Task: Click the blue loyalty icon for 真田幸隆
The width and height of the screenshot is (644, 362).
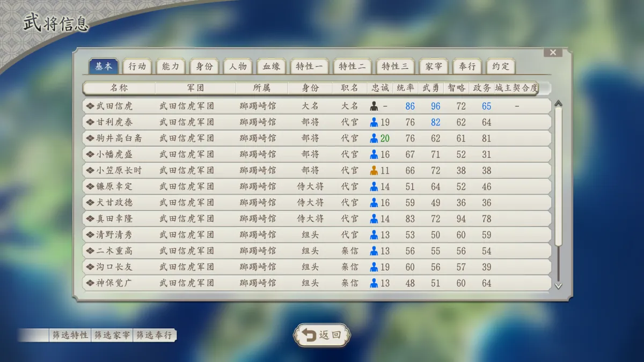Action: coord(374,219)
